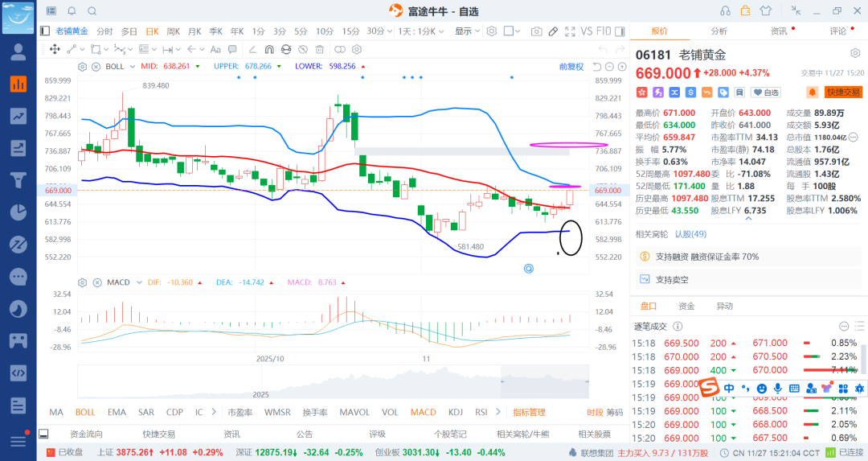Screen dimensions: 868x461
Task: Switch to the 分析 tab
Action: point(719,31)
